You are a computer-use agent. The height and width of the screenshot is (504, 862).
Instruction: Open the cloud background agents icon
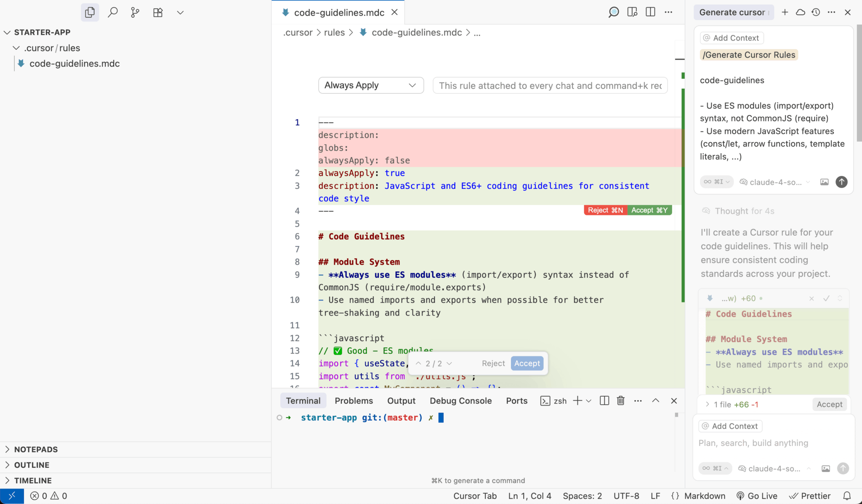coord(801,12)
